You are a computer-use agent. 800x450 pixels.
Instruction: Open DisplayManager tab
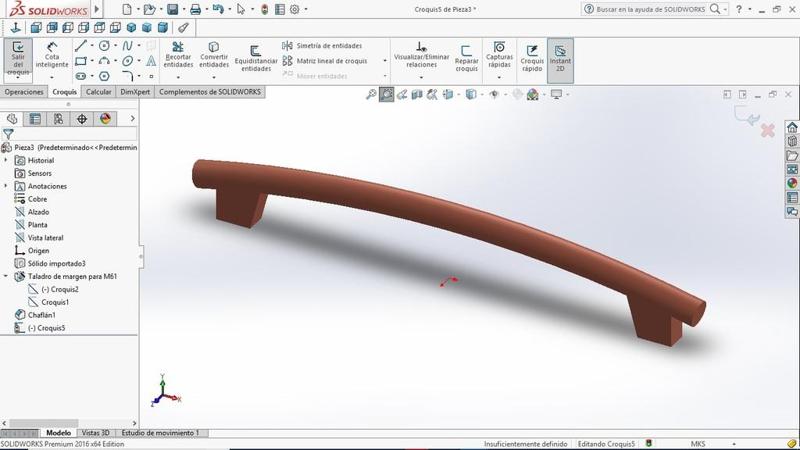coord(106,119)
